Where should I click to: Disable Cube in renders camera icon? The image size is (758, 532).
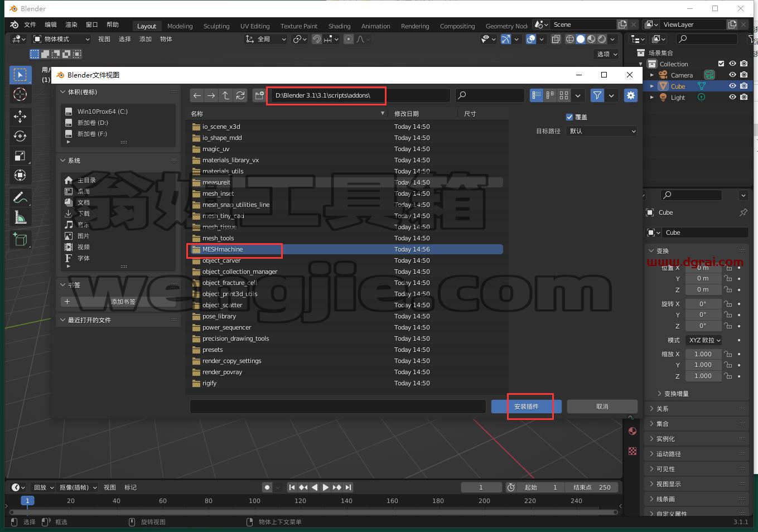pyautogui.click(x=743, y=86)
